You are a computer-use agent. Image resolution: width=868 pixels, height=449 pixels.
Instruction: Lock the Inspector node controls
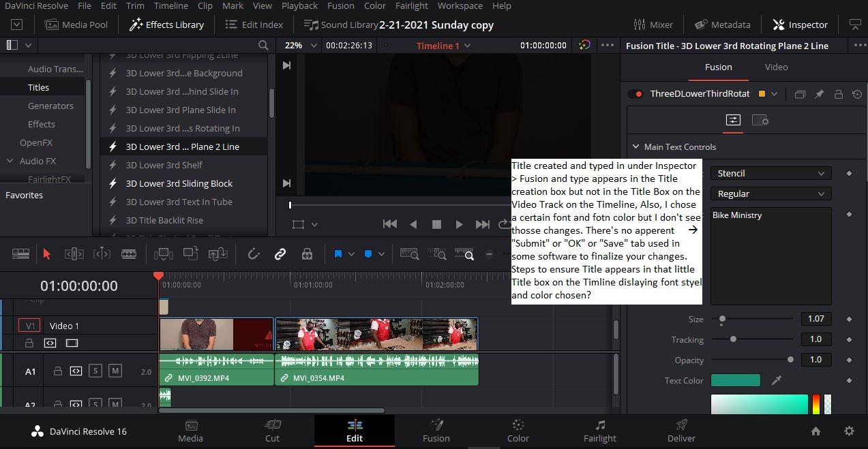(839, 94)
